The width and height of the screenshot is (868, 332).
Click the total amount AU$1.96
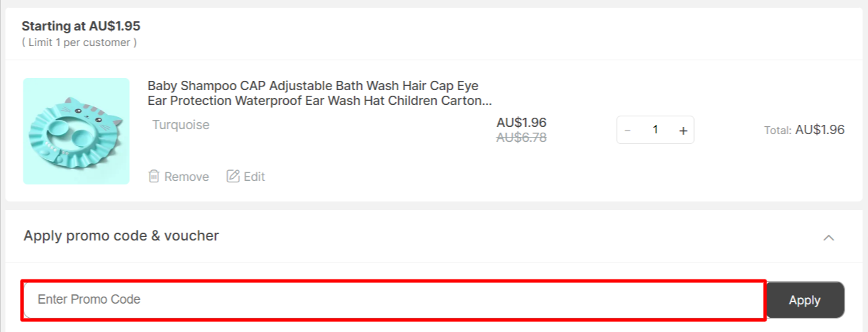(820, 130)
